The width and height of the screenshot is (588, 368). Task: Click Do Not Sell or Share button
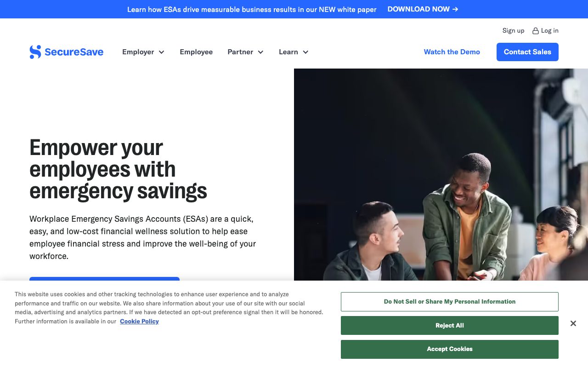point(450,302)
